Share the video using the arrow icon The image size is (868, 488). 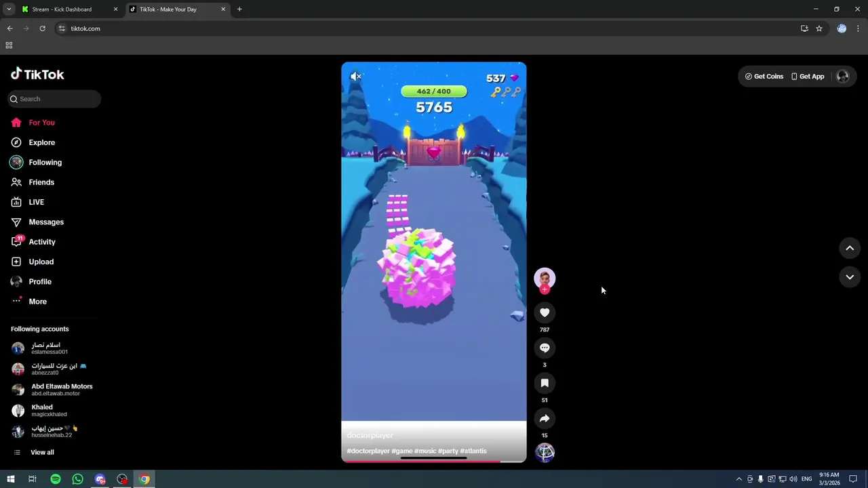545,418
